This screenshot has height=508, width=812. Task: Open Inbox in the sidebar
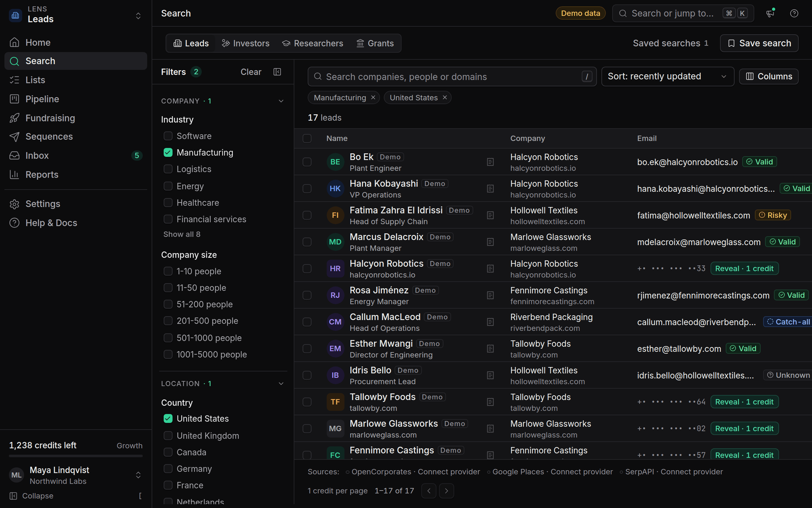76,156
